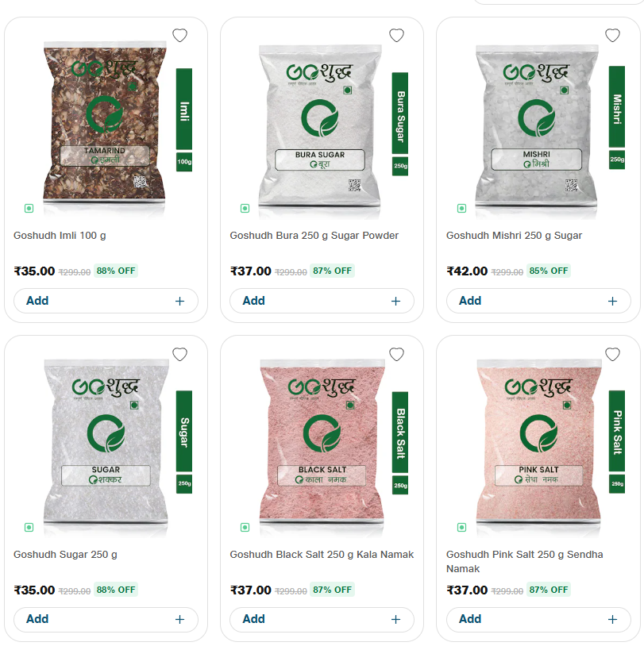Wishlist Goshudh Sugar 250 g using heart

tap(179, 354)
